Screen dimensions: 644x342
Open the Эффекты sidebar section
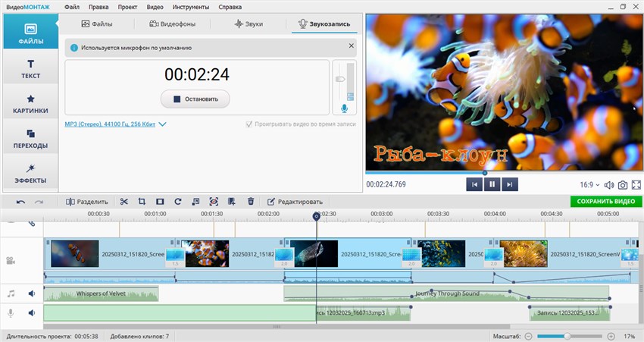30,173
